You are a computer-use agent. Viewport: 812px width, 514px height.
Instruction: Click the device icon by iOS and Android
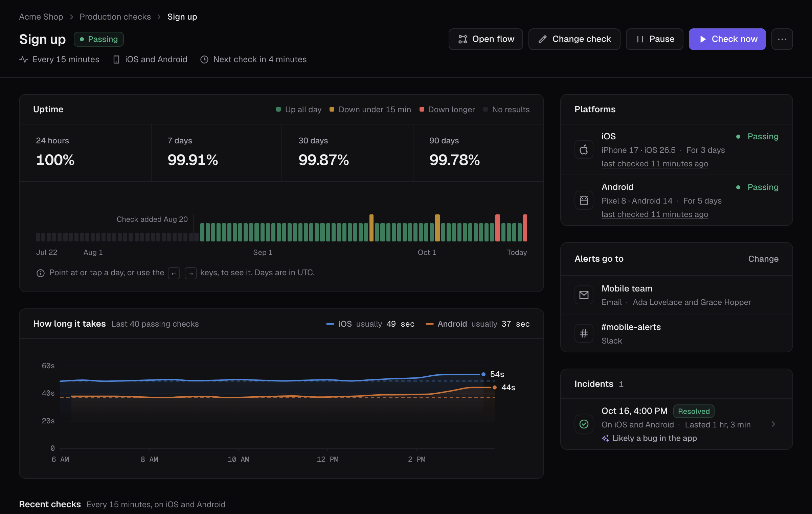coord(116,60)
